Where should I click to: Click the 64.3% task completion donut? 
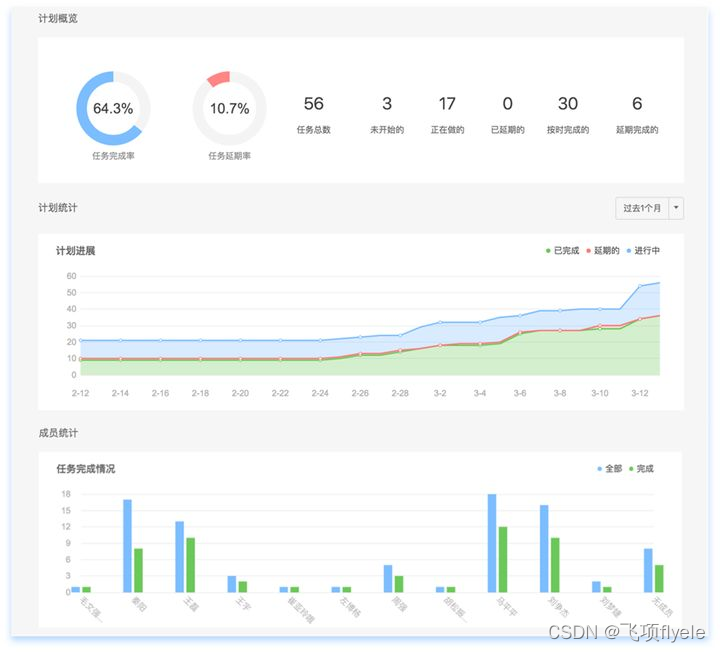[113, 108]
